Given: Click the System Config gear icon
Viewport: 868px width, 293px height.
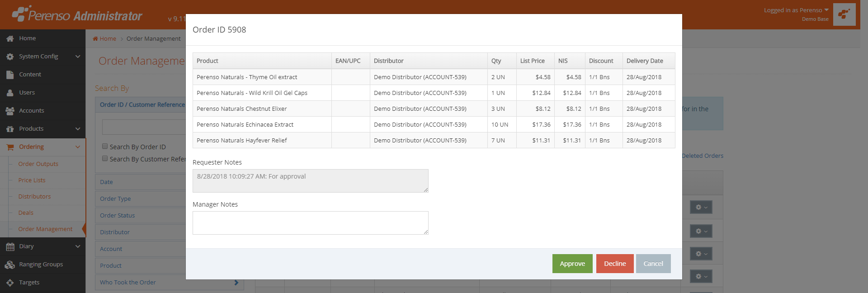Looking at the screenshot, I should 10,57.
